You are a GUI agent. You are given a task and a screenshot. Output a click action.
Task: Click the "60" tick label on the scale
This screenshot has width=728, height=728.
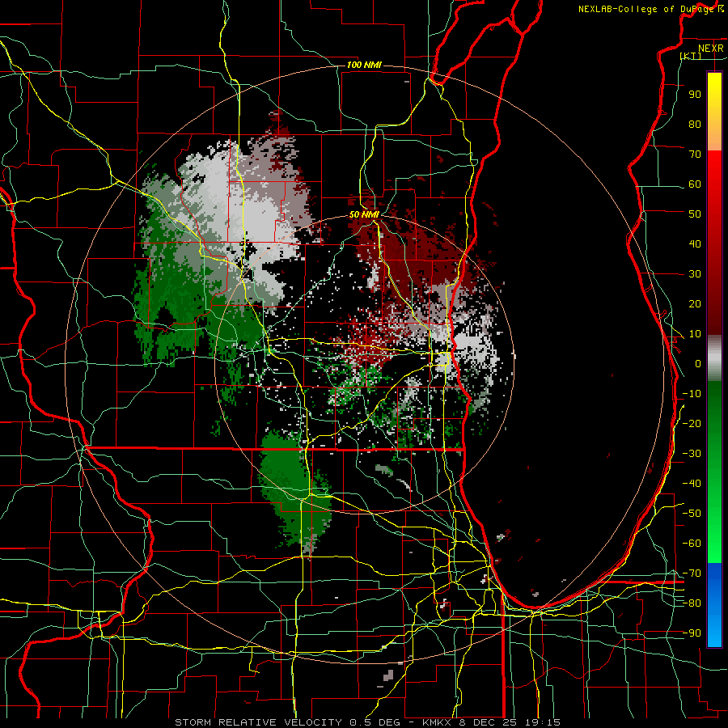[x=695, y=184]
